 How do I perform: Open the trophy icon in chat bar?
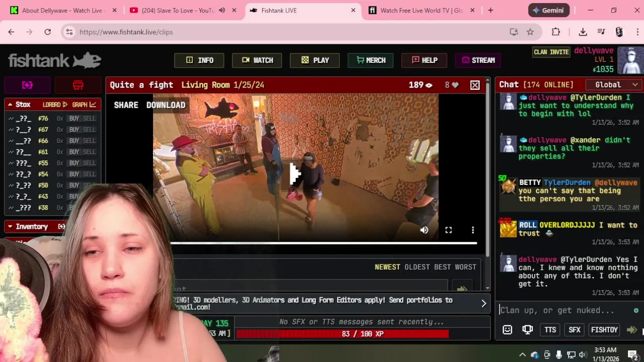tap(527, 330)
